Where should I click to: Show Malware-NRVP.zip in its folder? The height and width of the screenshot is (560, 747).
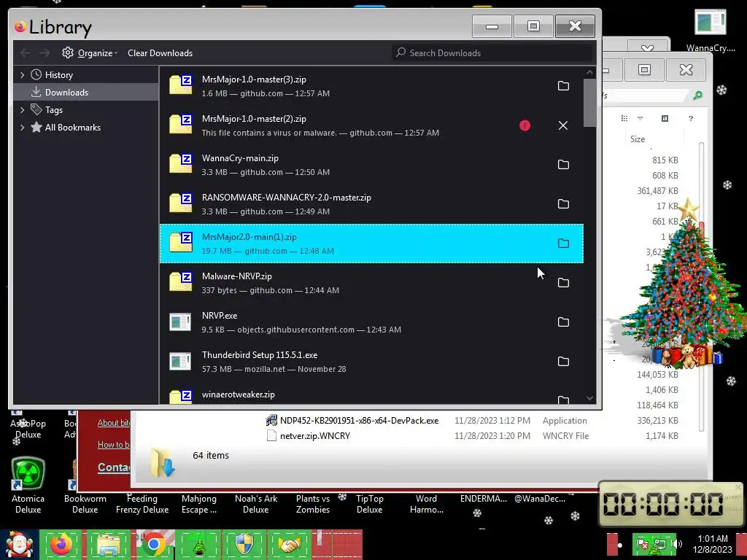click(x=563, y=283)
